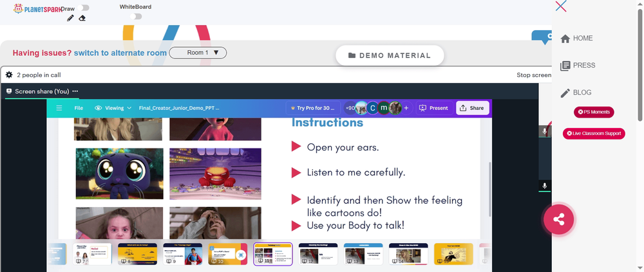644x272 pixels.
Task: Open Canva hamburger menu
Action: pos(59,108)
